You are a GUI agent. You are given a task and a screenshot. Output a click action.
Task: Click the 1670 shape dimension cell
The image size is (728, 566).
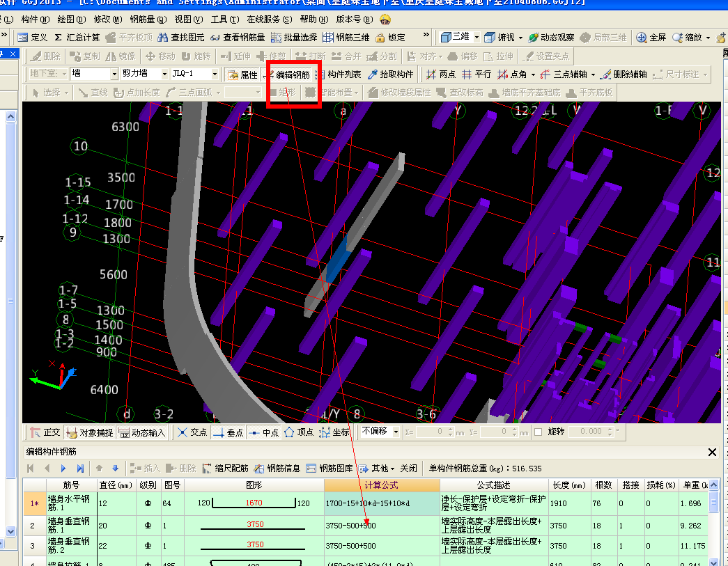pyautogui.click(x=254, y=503)
